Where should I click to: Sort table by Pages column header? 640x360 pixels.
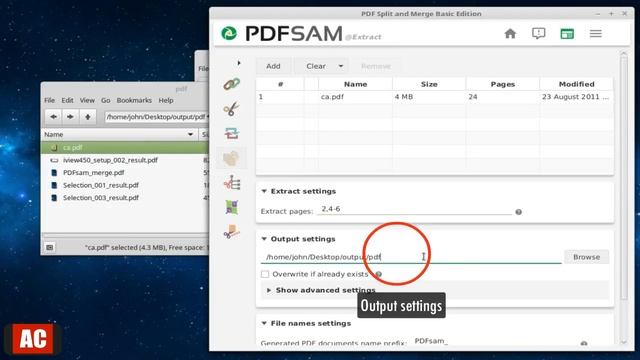point(502,84)
